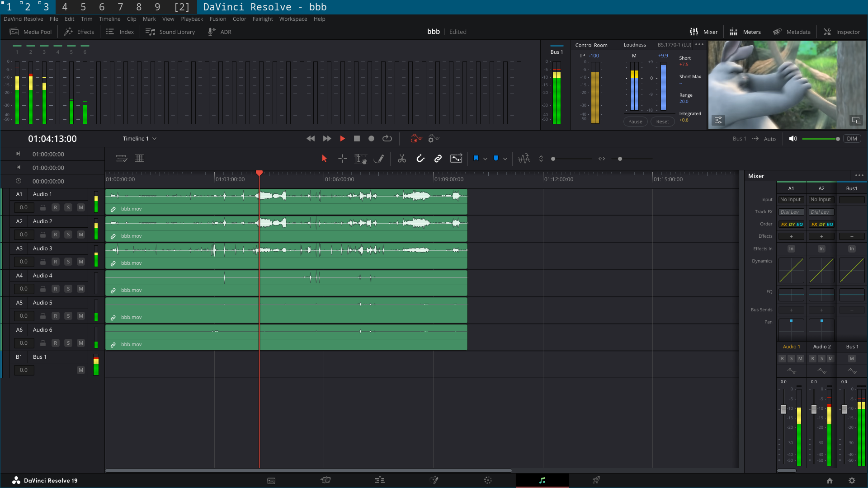This screenshot has width=868, height=488.
Task: Open the Playback menu
Action: tap(192, 19)
